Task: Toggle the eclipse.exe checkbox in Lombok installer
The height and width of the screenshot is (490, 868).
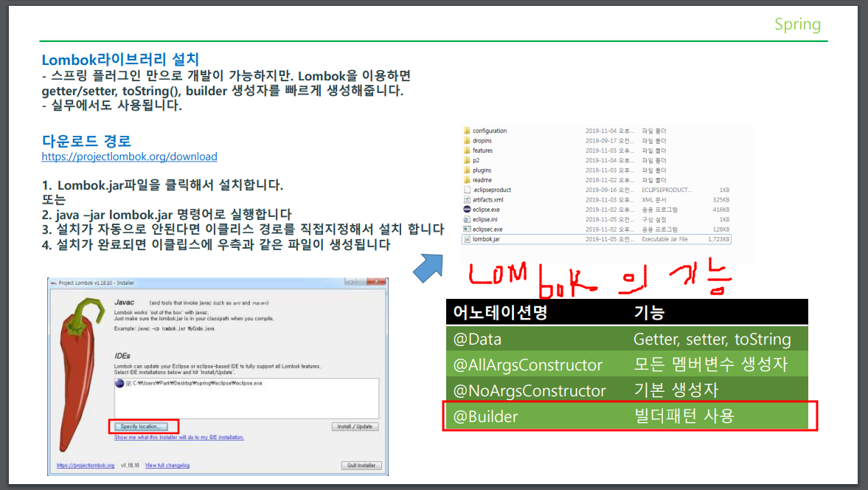Action: [x=128, y=383]
